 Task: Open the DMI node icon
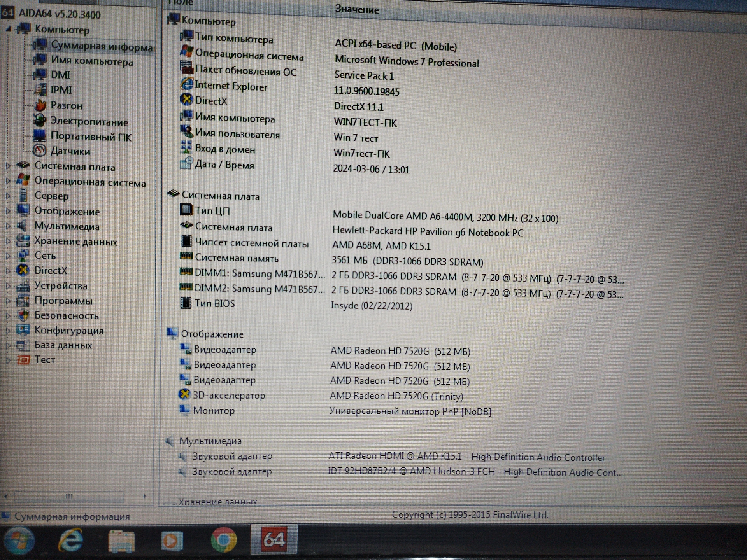(x=40, y=74)
